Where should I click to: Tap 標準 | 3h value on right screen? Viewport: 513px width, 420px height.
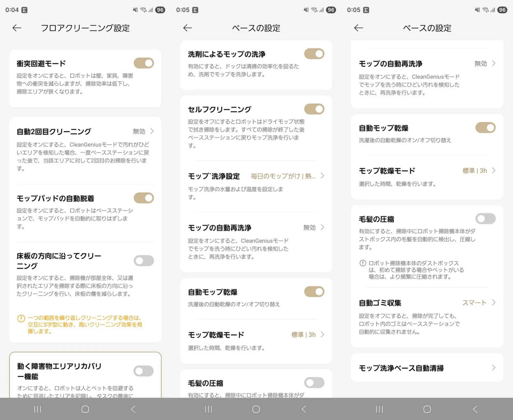475,171
